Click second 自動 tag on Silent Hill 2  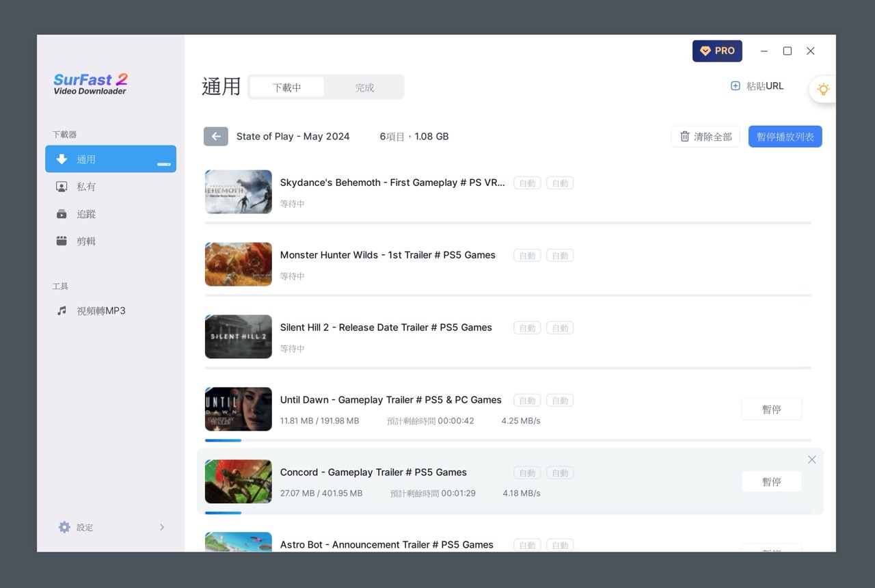tap(560, 328)
